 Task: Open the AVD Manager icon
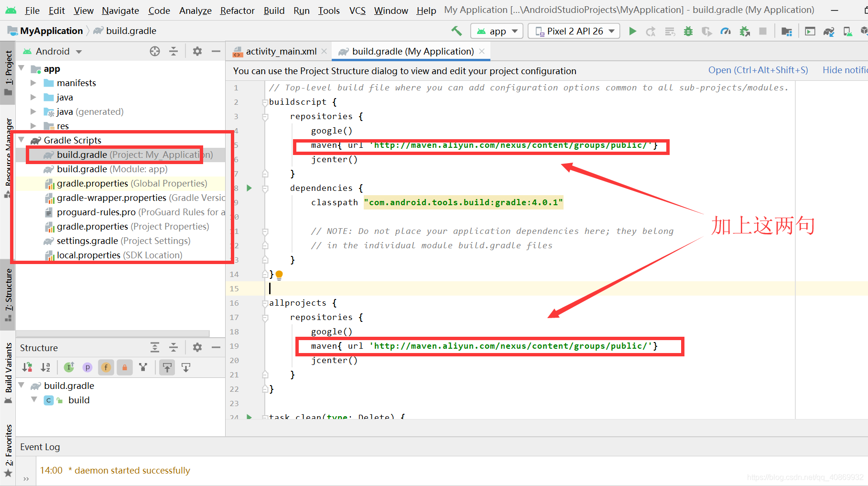pyautogui.click(x=847, y=32)
